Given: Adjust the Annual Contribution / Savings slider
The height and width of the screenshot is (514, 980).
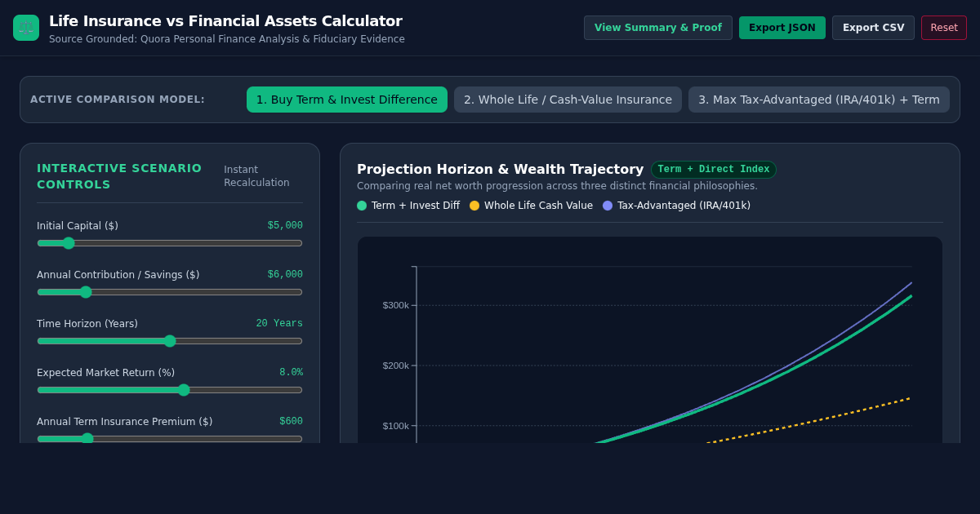Looking at the screenshot, I should [170, 292].
